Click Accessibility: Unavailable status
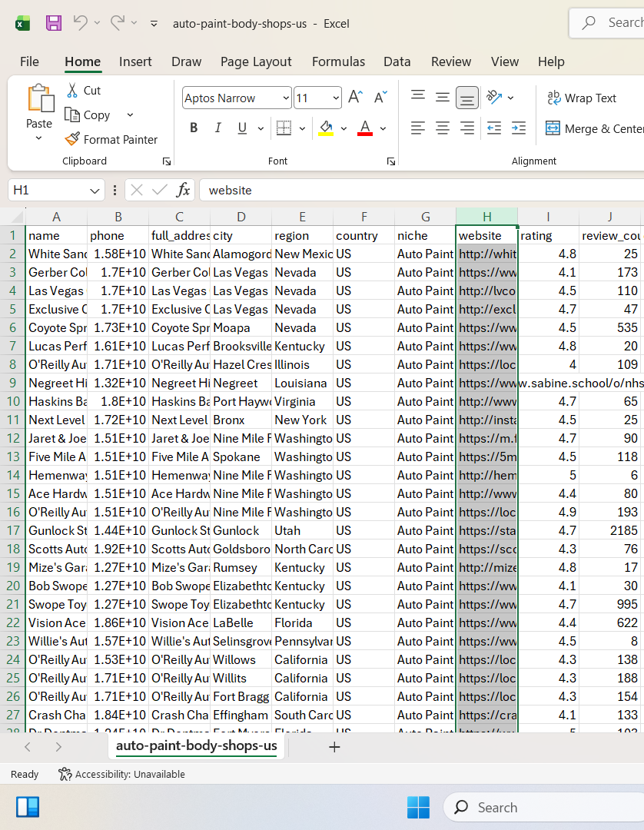Screen dimensions: 644x830 pyautogui.click(x=121, y=775)
